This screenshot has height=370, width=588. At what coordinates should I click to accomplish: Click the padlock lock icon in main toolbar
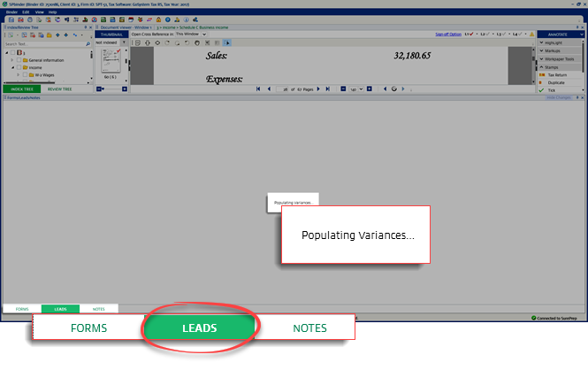pos(158,19)
